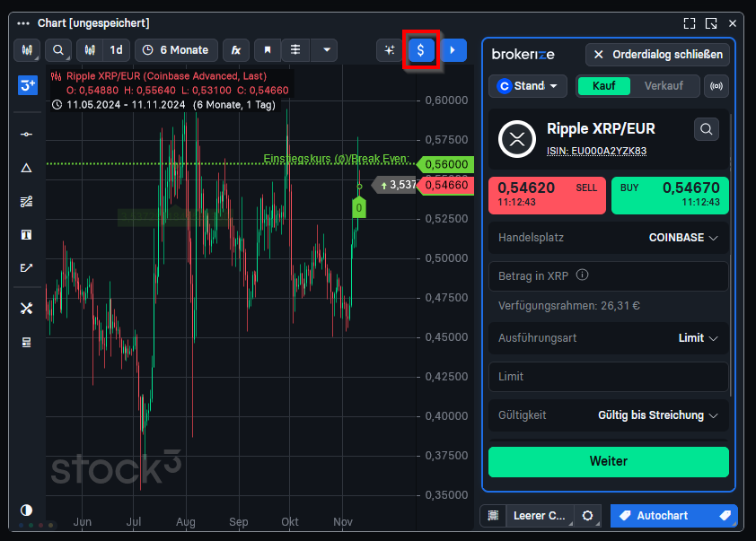Select the text annotation tool

click(27, 234)
